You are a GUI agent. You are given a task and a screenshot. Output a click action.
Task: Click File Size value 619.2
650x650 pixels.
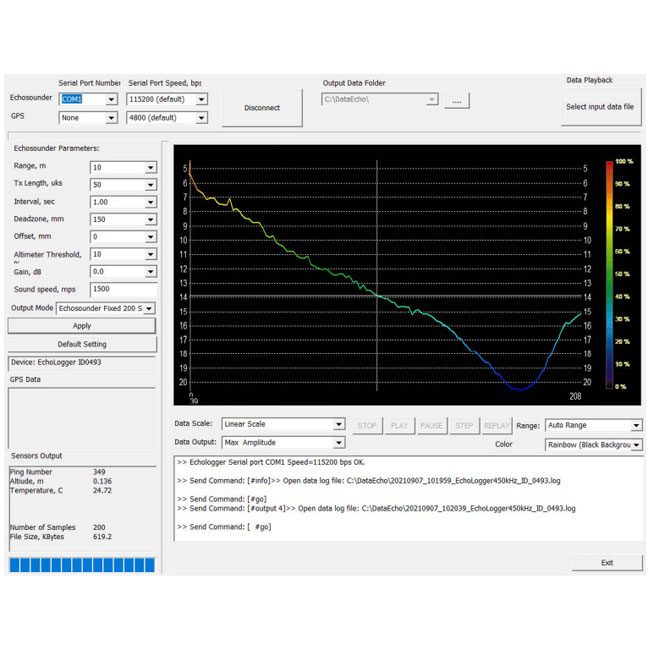(102, 537)
